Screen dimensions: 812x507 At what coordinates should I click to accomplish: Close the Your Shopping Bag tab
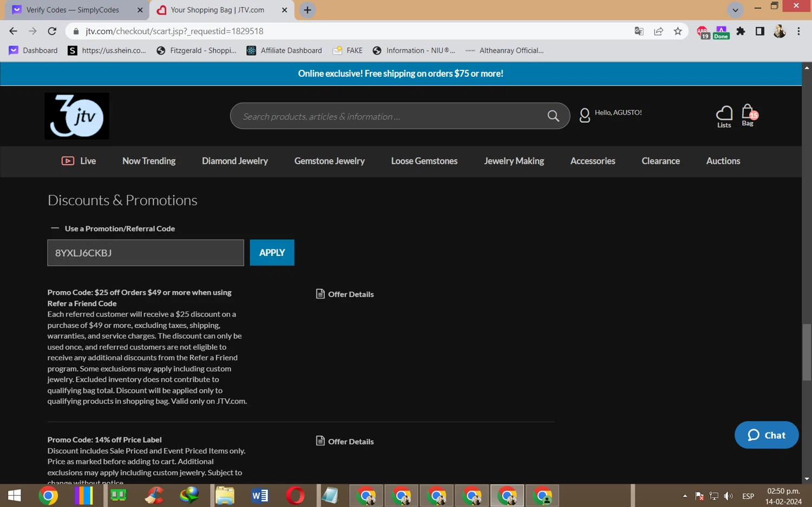tap(285, 10)
